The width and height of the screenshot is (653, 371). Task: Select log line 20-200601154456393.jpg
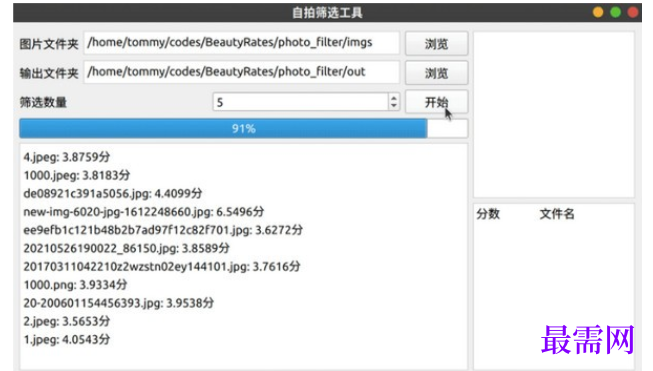119,303
